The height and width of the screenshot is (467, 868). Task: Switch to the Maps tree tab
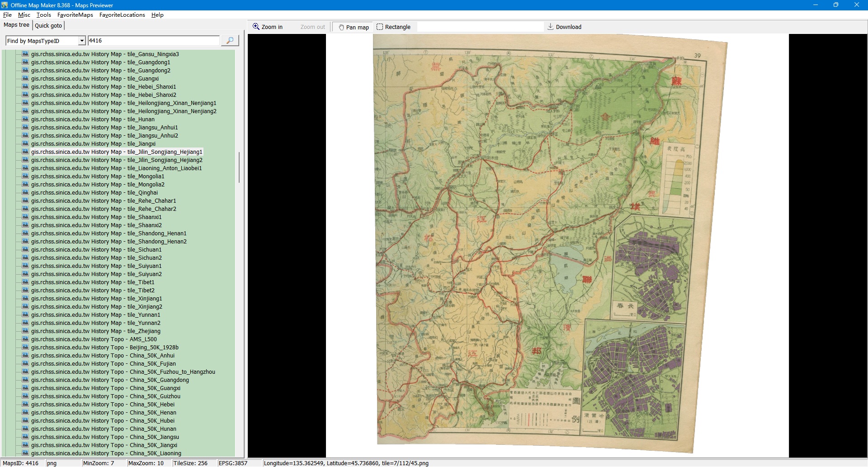click(x=16, y=25)
